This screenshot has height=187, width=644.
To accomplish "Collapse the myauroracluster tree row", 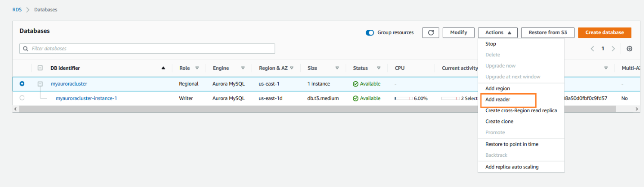I will 40,84.
